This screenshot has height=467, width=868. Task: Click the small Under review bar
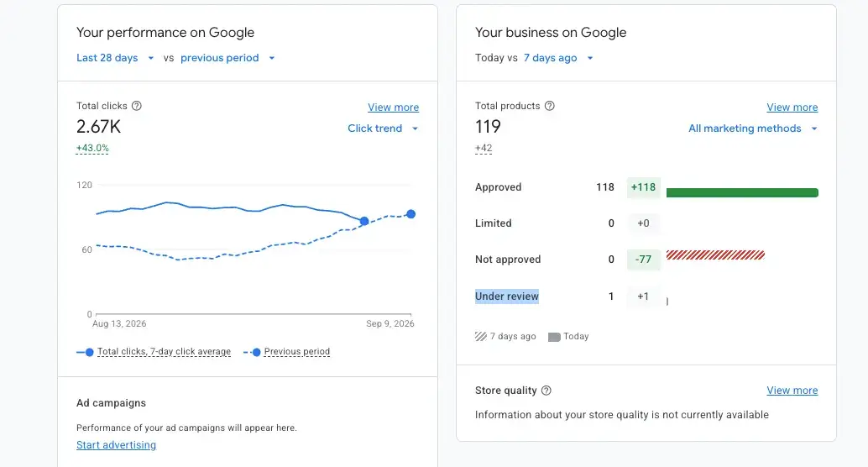(667, 302)
